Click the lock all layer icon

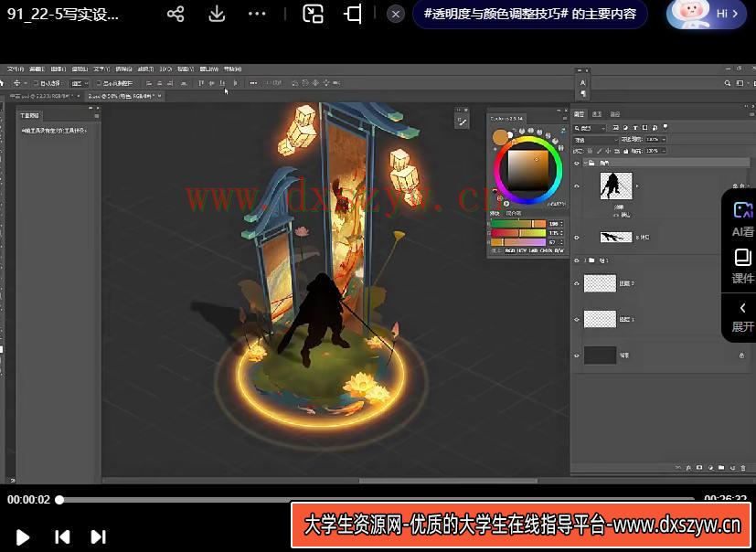tap(628, 151)
